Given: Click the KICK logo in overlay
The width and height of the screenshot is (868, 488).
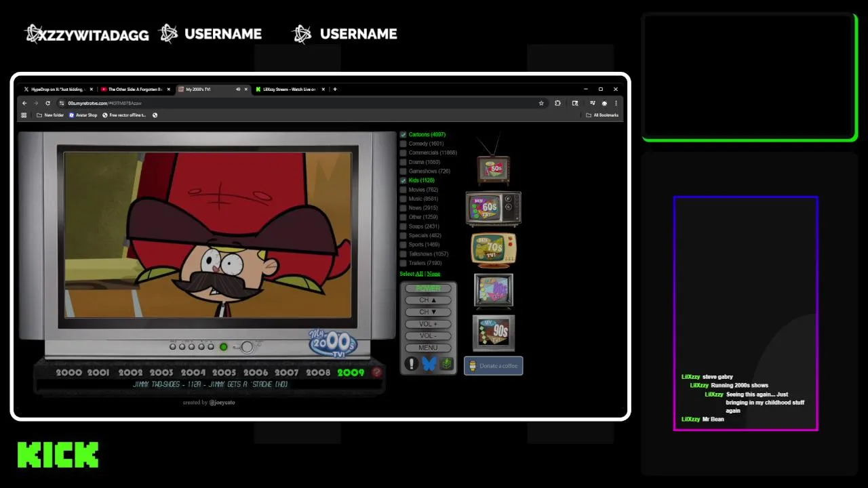Looking at the screenshot, I should pyautogui.click(x=58, y=455).
